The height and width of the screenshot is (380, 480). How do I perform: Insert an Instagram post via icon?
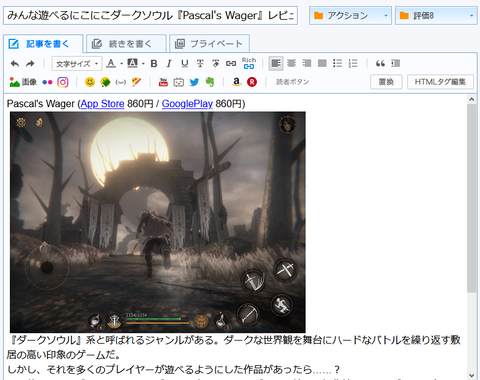click(63, 82)
